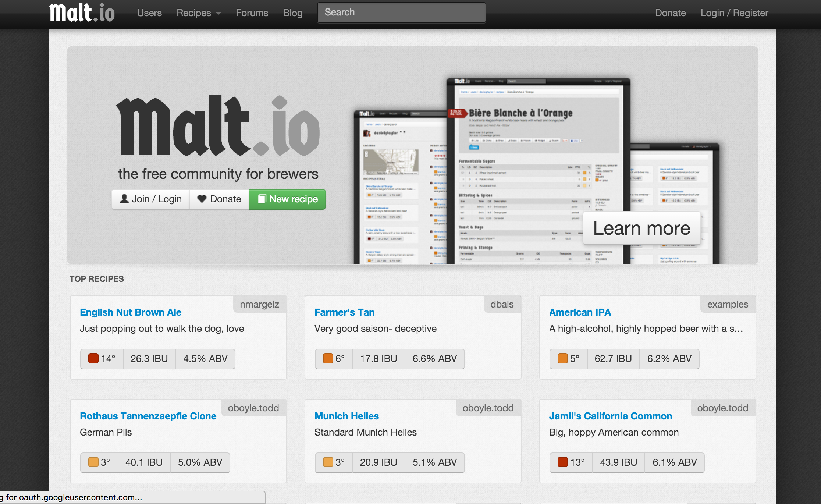821x504 pixels.
Task: Select Users in the top navigation
Action: click(149, 13)
